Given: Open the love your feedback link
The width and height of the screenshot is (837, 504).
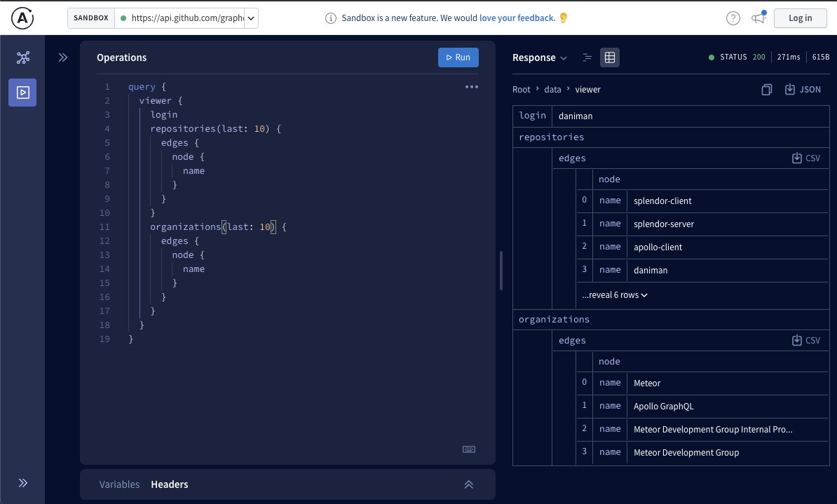Looking at the screenshot, I should pos(517,18).
